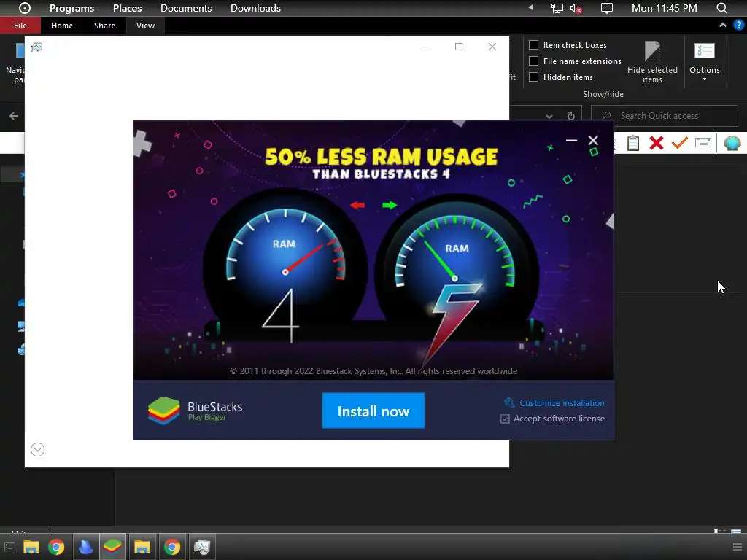Click the white window's title icon
Image resolution: width=747 pixels, height=560 pixels.
click(x=36, y=47)
